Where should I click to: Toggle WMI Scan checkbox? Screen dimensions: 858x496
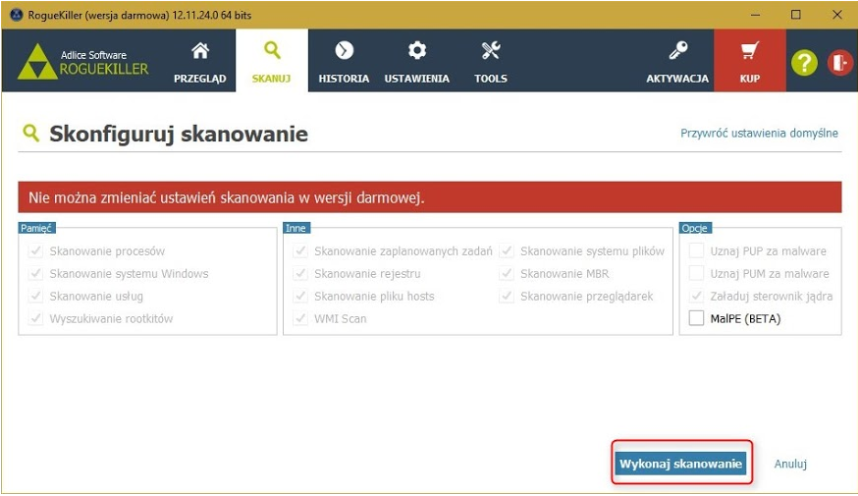300,319
